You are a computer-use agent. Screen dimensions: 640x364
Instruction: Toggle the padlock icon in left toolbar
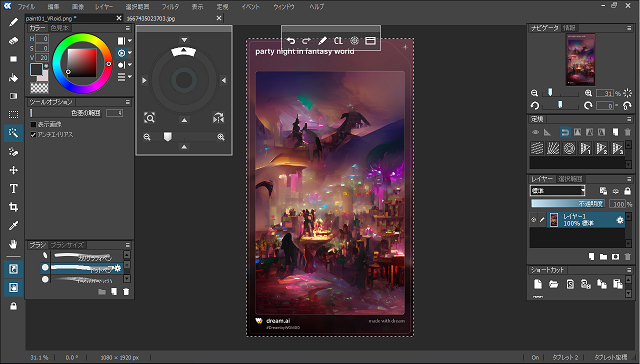tap(13, 306)
